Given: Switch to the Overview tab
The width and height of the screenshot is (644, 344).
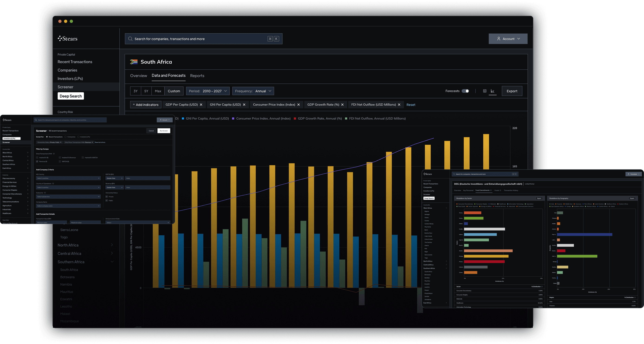Looking at the screenshot, I should [139, 76].
